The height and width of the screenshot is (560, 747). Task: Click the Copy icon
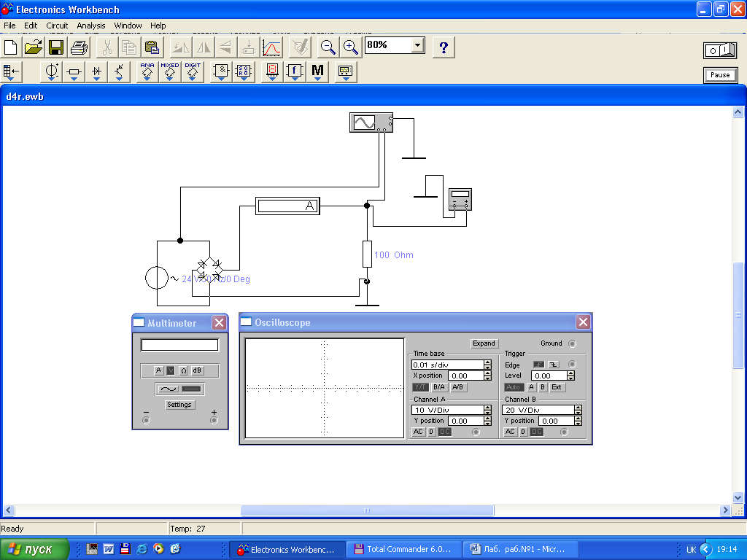[129, 47]
